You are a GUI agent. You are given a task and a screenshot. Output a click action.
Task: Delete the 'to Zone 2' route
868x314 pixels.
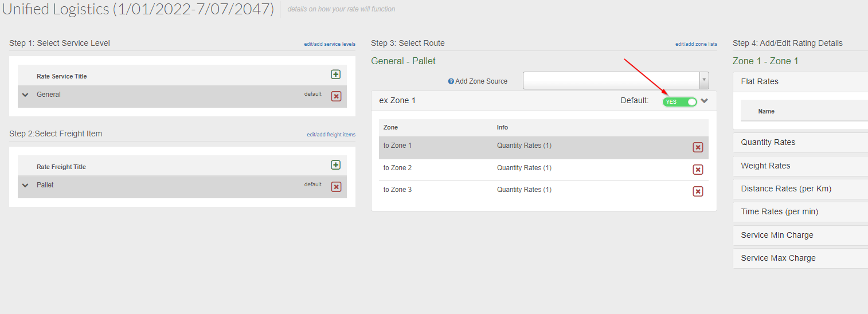point(698,170)
